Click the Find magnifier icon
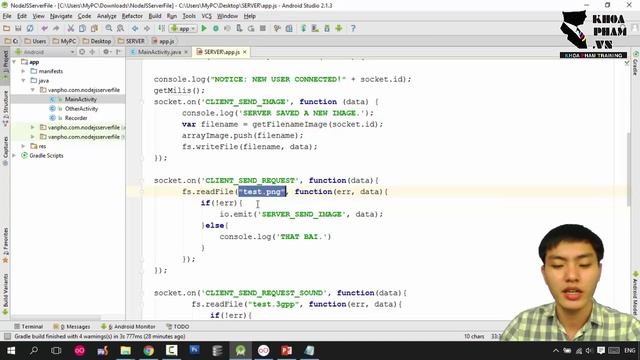640x360 pixels. (x=109, y=29)
